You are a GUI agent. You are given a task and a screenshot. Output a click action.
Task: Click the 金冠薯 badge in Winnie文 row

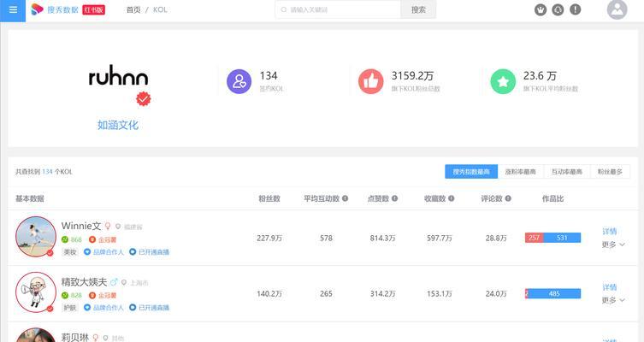pos(103,239)
